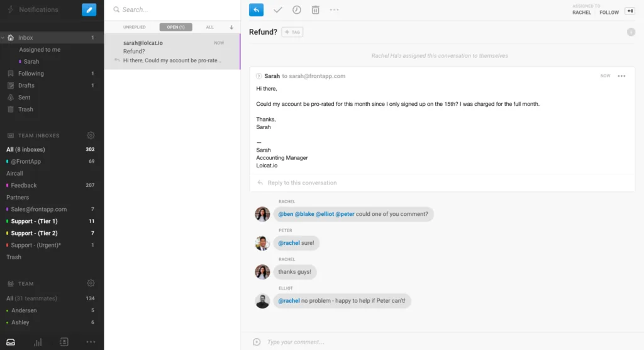Screen dimensions: 644x350
Task: Click the assigned-to RACHEL label
Action: [x=582, y=13]
